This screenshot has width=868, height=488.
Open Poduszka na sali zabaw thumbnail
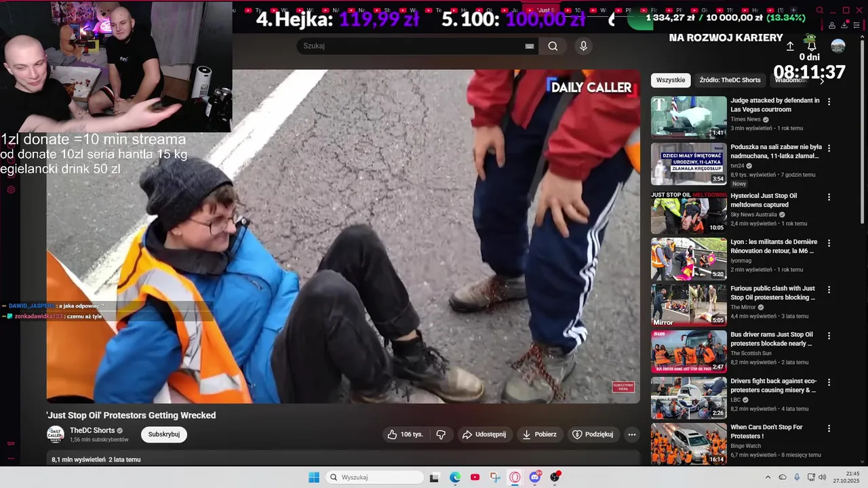click(x=689, y=163)
